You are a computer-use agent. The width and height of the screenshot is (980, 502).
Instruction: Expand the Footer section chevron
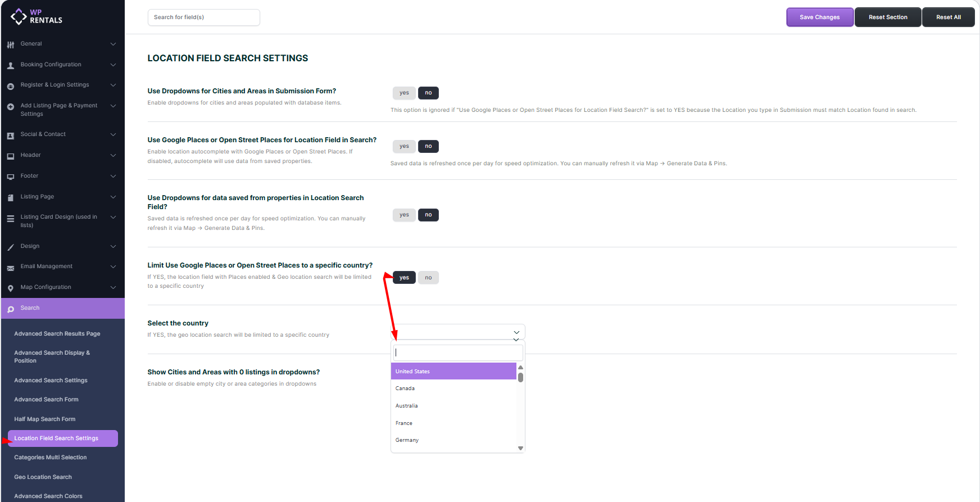113,176
